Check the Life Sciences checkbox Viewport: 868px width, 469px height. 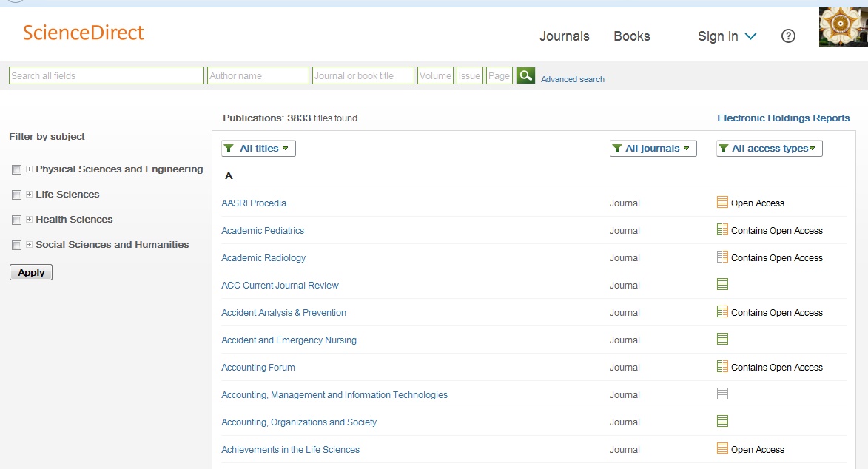point(16,195)
